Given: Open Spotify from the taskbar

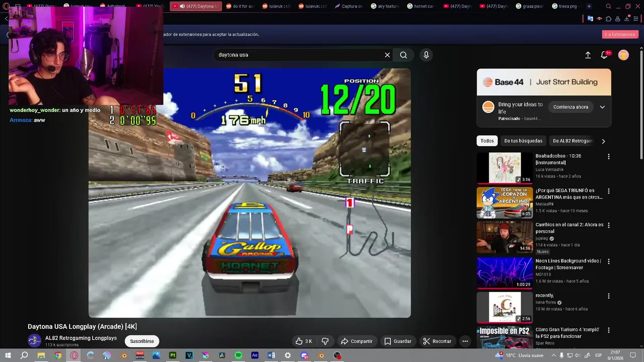Looking at the screenshot, I should 238,355.
